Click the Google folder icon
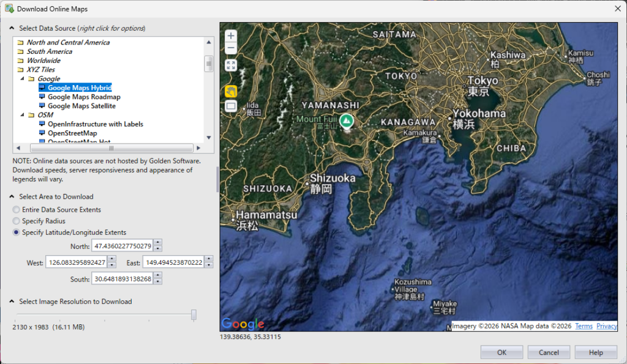 pos(31,79)
